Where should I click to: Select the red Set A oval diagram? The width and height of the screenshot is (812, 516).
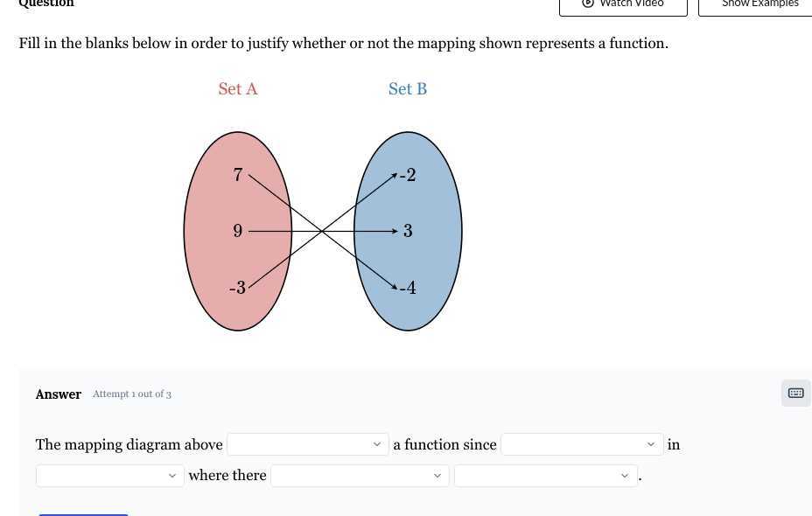[x=237, y=231]
